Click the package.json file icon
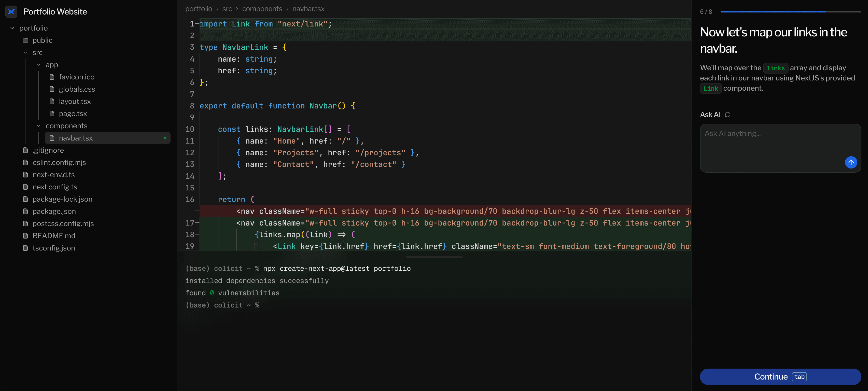Viewport: 868px width, 391px height. click(x=25, y=211)
